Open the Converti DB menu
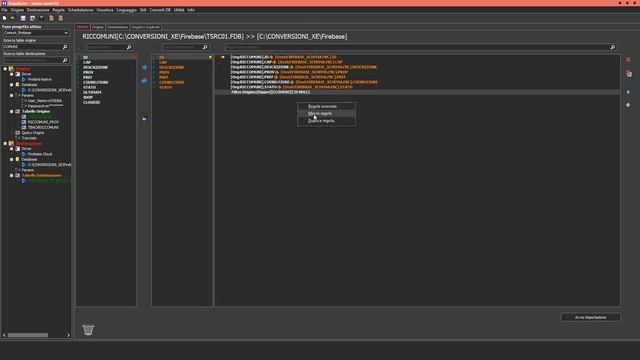This screenshot has height=360, width=640. point(160,10)
